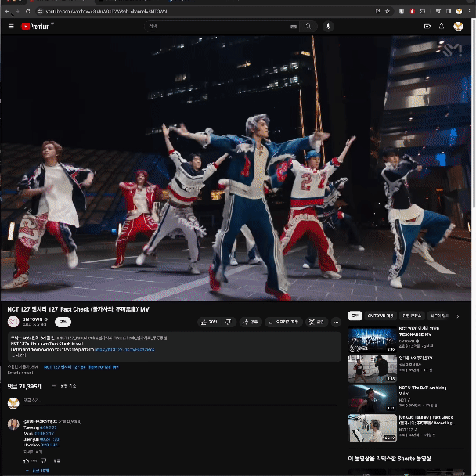Image resolution: width=476 pixels, height=476 pixels.
Task: Click the add a comment field
Action: pyautogui.click(x=180, y=401)
